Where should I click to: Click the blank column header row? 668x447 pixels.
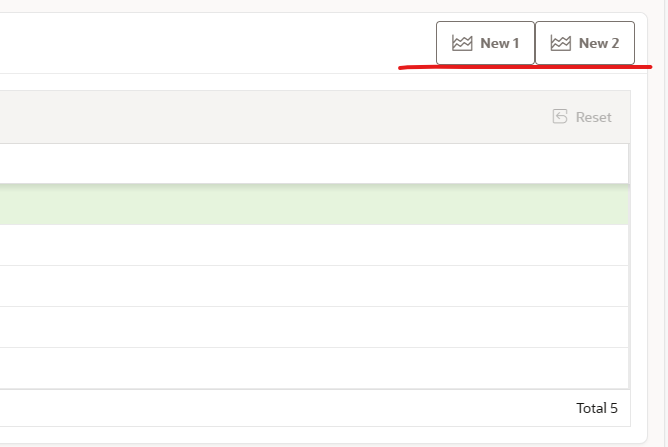pyautogui.click(x=300, y=163)
